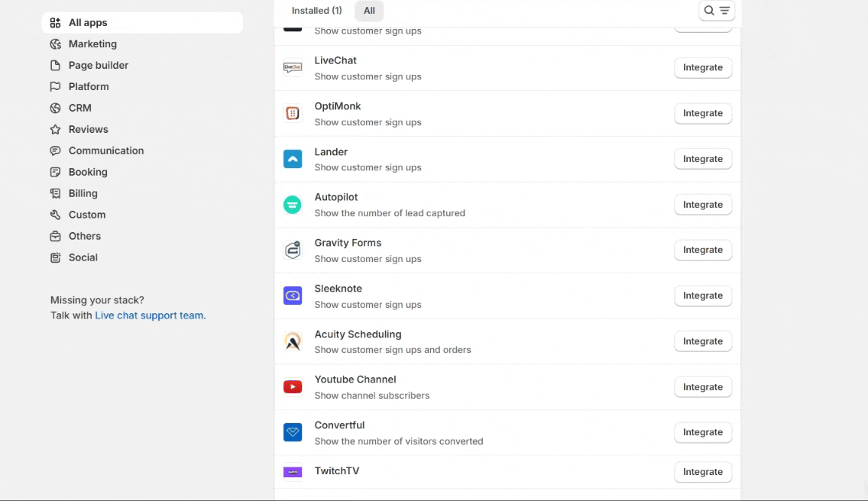Integrate the TwitchTV app

(702, 472)
